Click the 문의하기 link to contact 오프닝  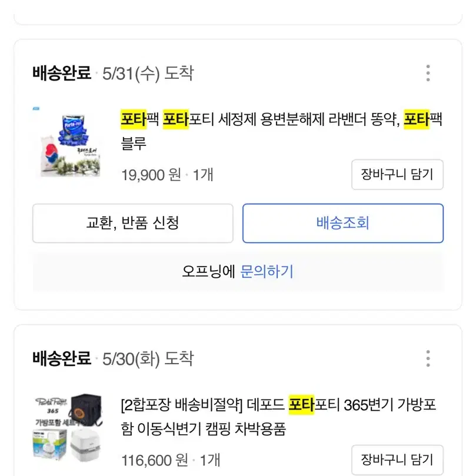(x=267, y=271)
